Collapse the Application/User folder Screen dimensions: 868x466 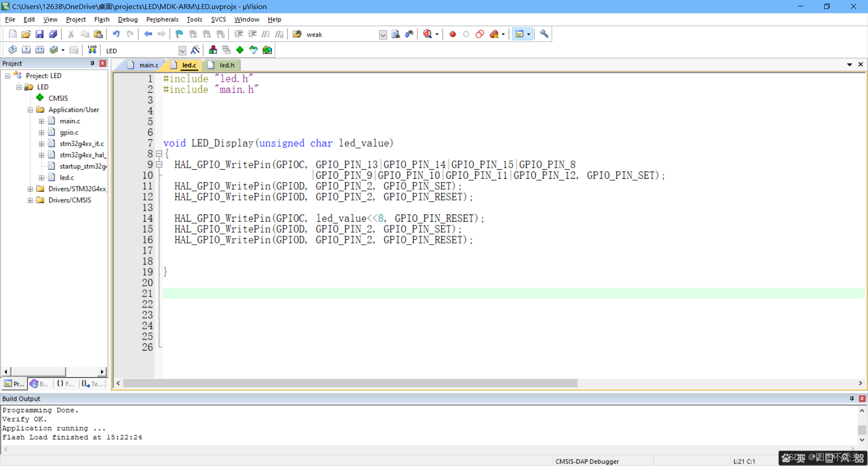[x=30, y=109]
